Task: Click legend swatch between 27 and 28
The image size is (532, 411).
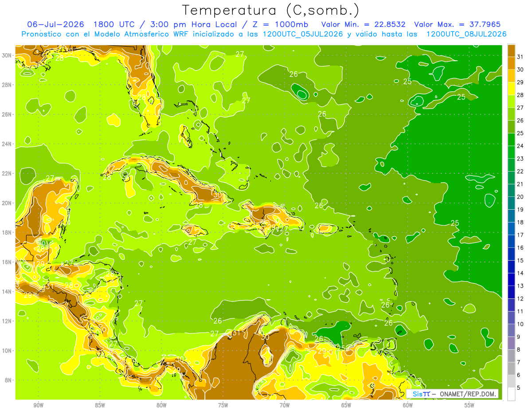Action: pos(511,102)
